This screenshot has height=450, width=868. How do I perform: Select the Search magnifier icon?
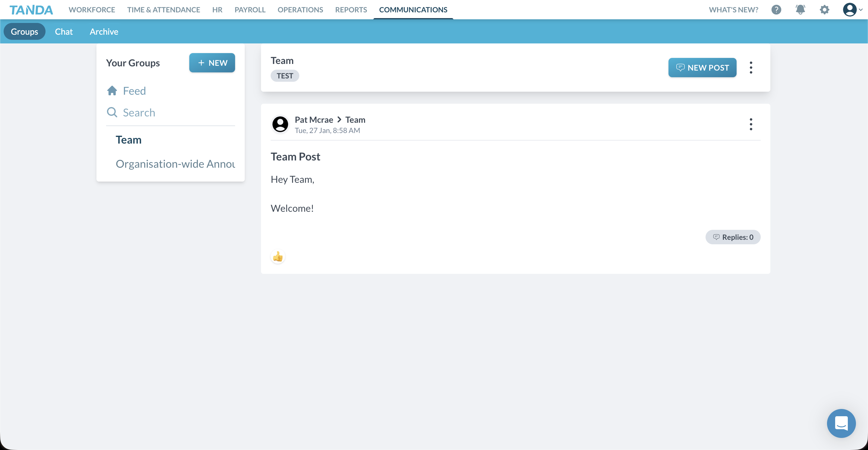click(112, 112)
